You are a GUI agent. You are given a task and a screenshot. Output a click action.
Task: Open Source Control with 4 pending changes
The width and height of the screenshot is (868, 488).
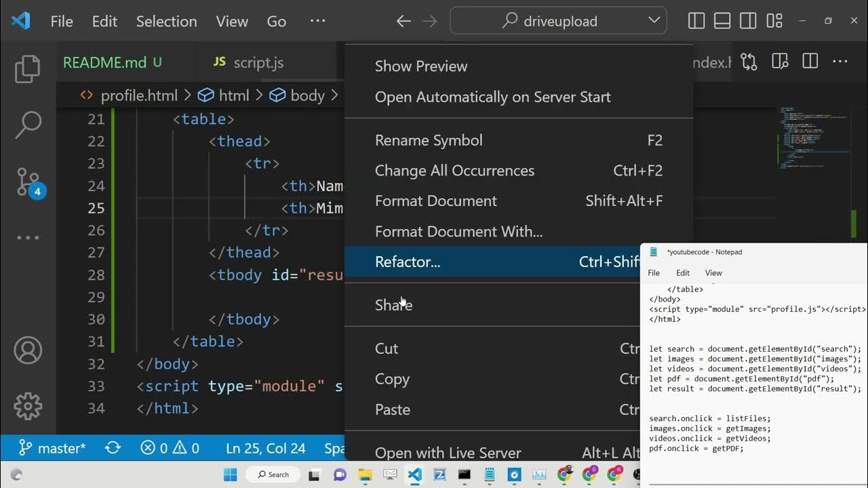click(28, 182)
